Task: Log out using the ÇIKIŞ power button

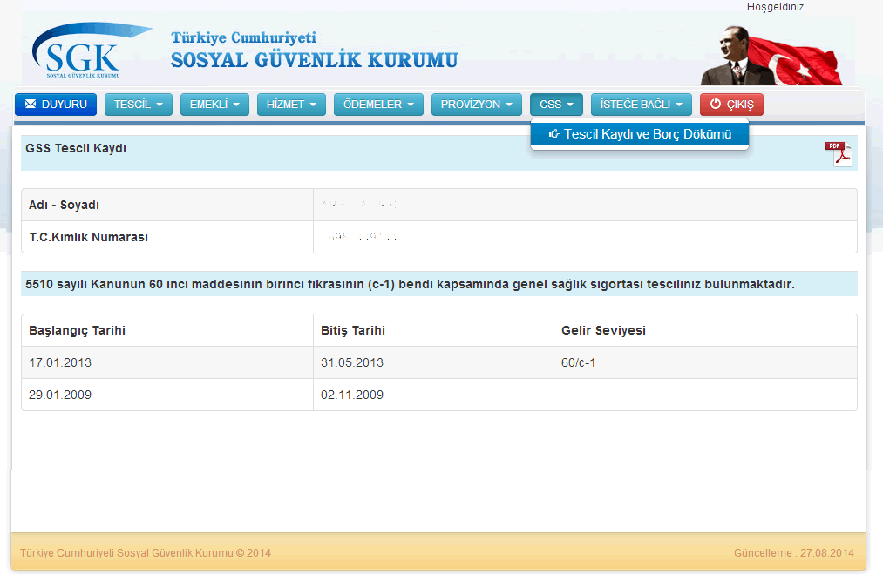Action: pos(731,105)
